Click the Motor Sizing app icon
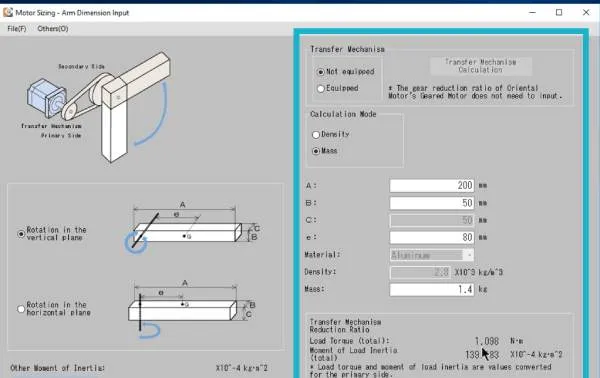Viewport: 600px width, 378px height. point(8,13)
